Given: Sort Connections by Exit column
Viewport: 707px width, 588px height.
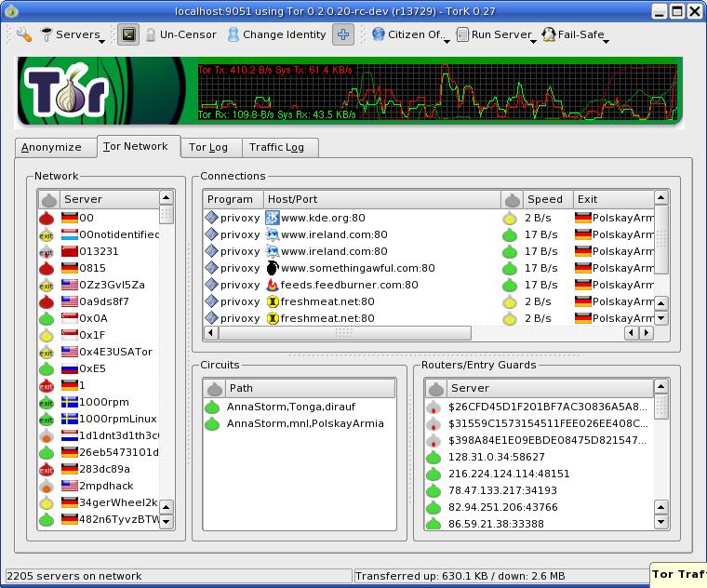Looking at the screenshot, I should 613,199.
